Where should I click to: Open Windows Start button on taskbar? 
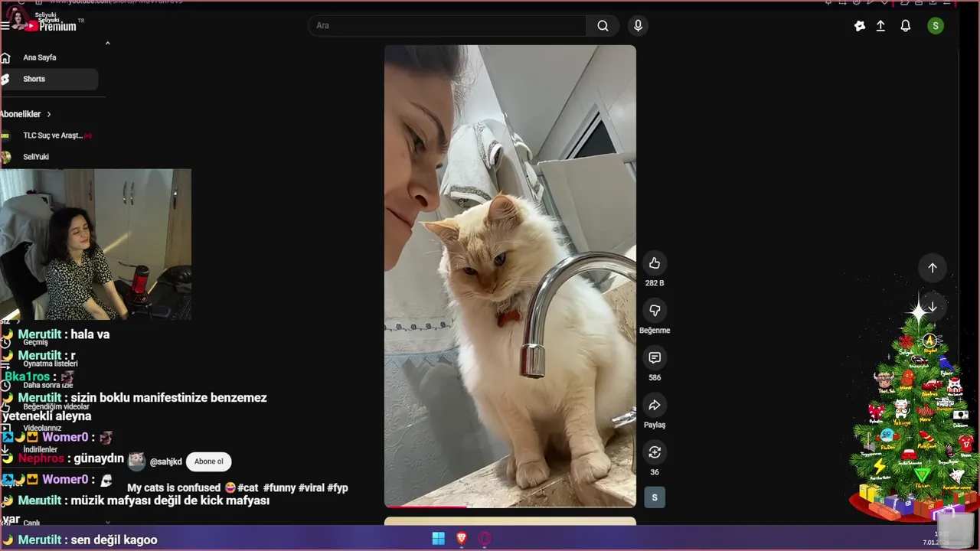point(439,539)
